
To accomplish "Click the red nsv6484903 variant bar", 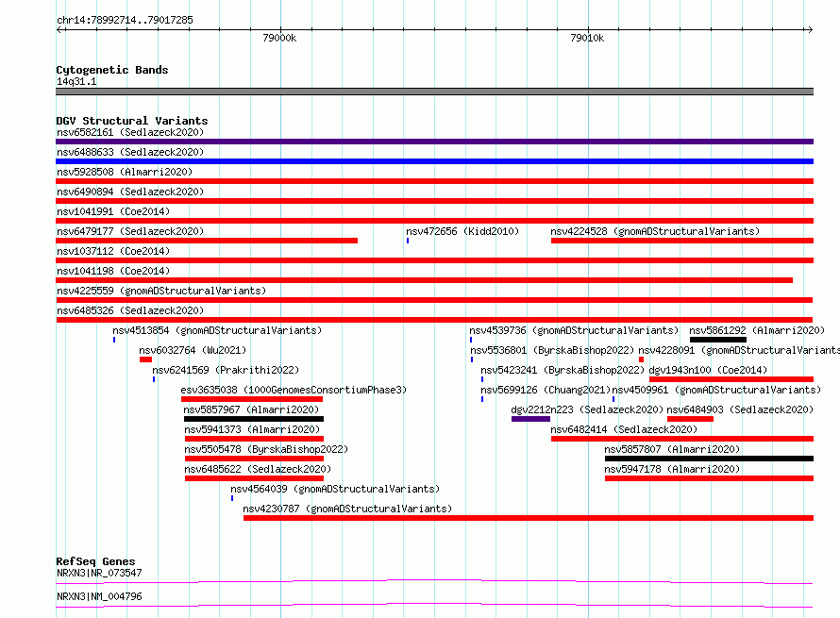I will 690,419.
